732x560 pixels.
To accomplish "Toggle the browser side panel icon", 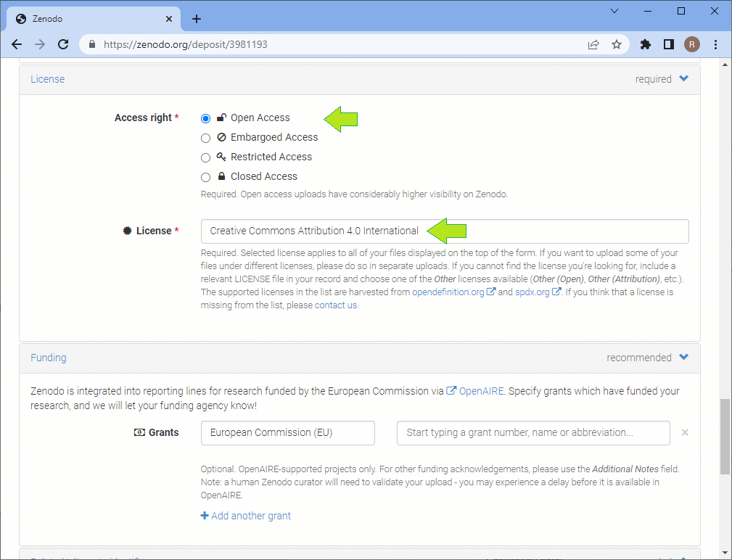I will click(669, 44).
